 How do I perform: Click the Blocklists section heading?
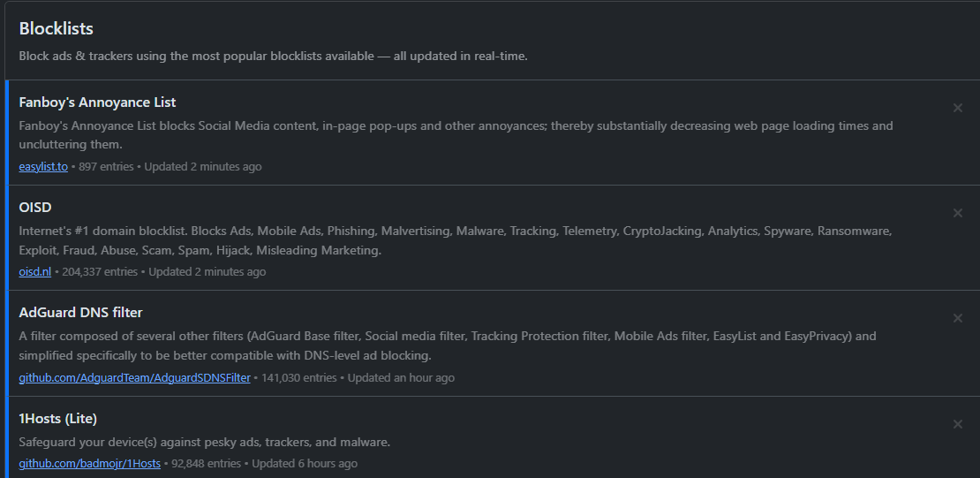coord(56,29)
